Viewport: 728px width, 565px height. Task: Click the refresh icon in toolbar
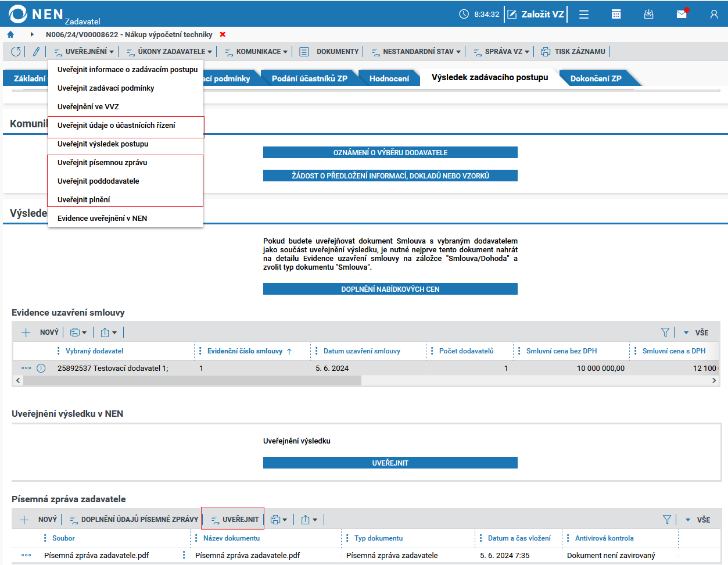[x=16, y=52]
